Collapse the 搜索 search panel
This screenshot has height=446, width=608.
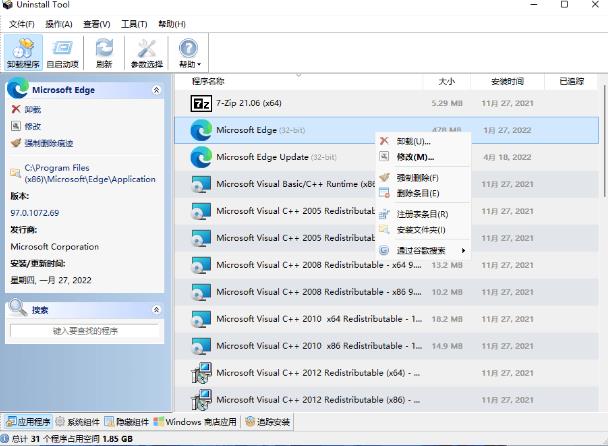point(156,309)
